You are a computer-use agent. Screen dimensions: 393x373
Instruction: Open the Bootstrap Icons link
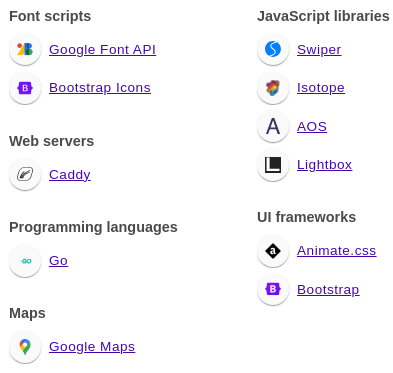tap(100, 88)
